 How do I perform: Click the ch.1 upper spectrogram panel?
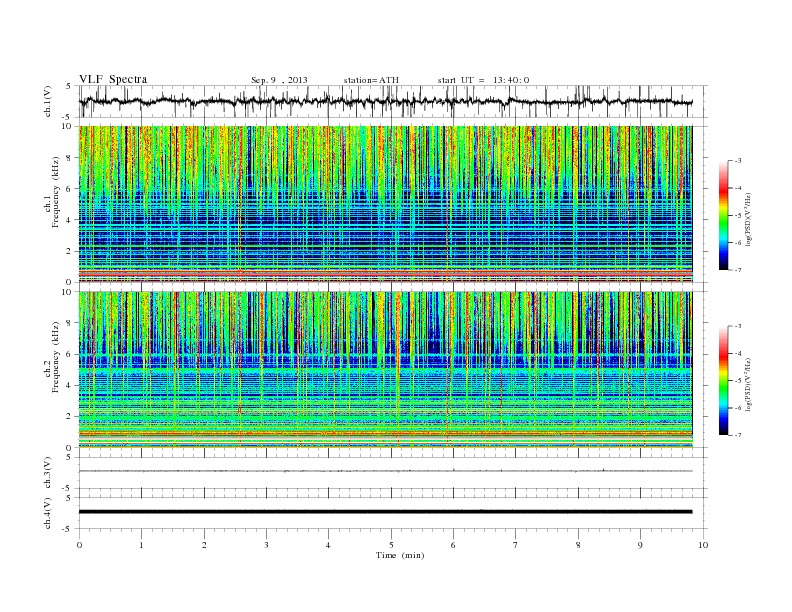click(x=386, y=204)
